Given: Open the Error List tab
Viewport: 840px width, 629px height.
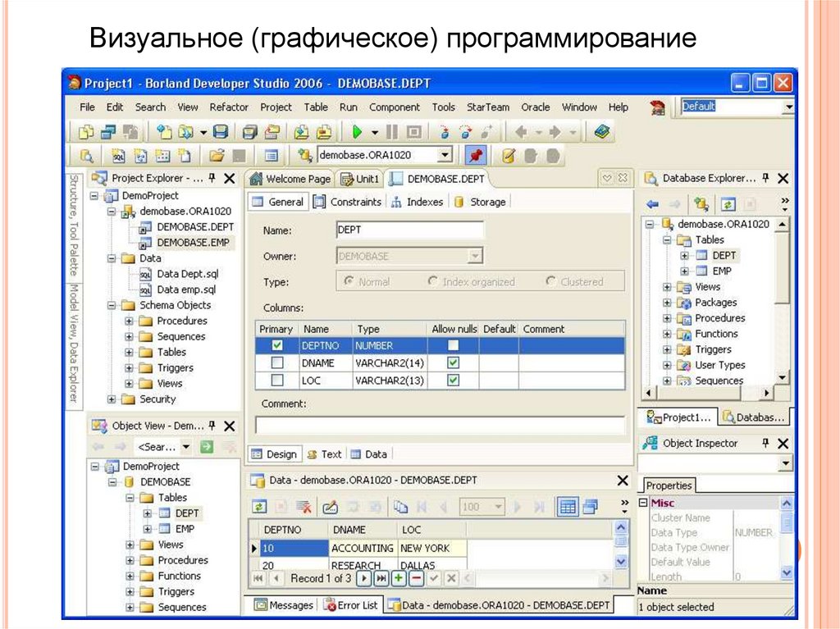Looking at the screenshot, I should (351, 605).
